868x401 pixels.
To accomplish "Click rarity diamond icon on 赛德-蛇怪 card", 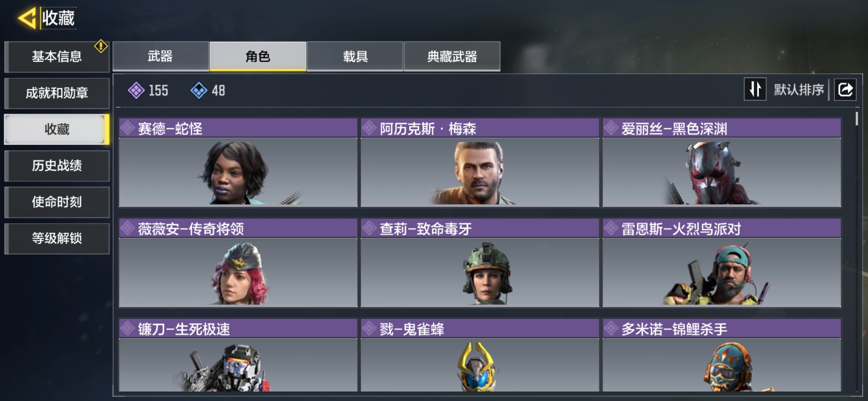I will 128,128.
